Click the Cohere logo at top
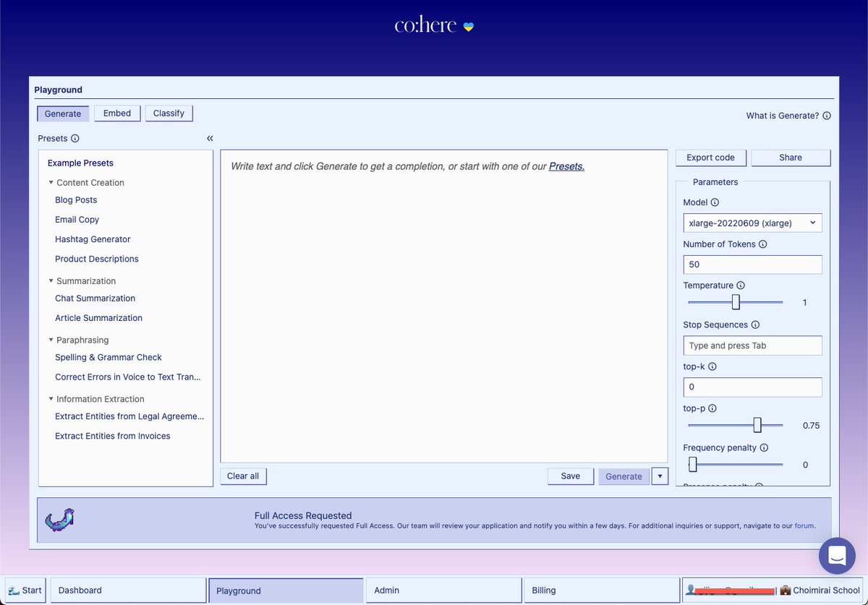Viewport: 868px width, 605px height. click(434, 25)
